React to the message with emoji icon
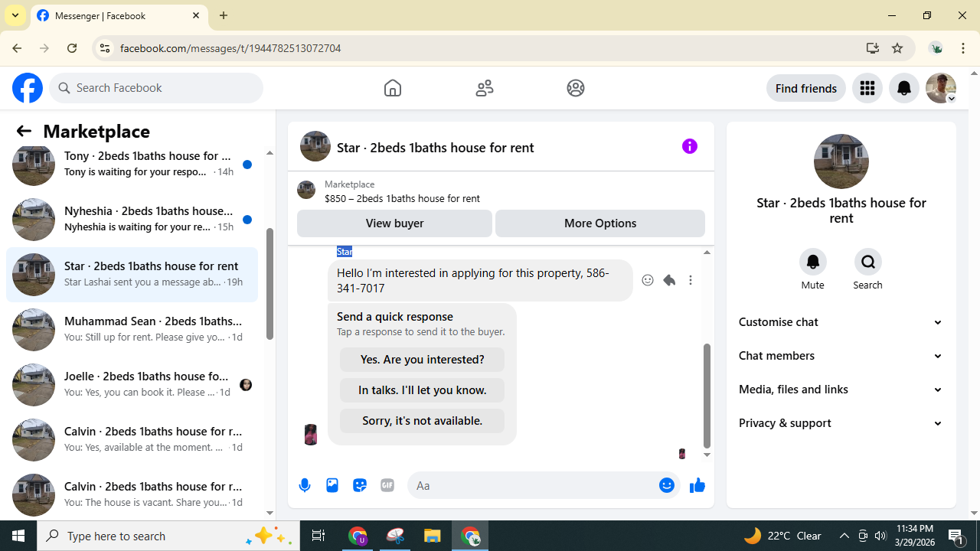This screenshot has width=980, height=551. (648, 280)
